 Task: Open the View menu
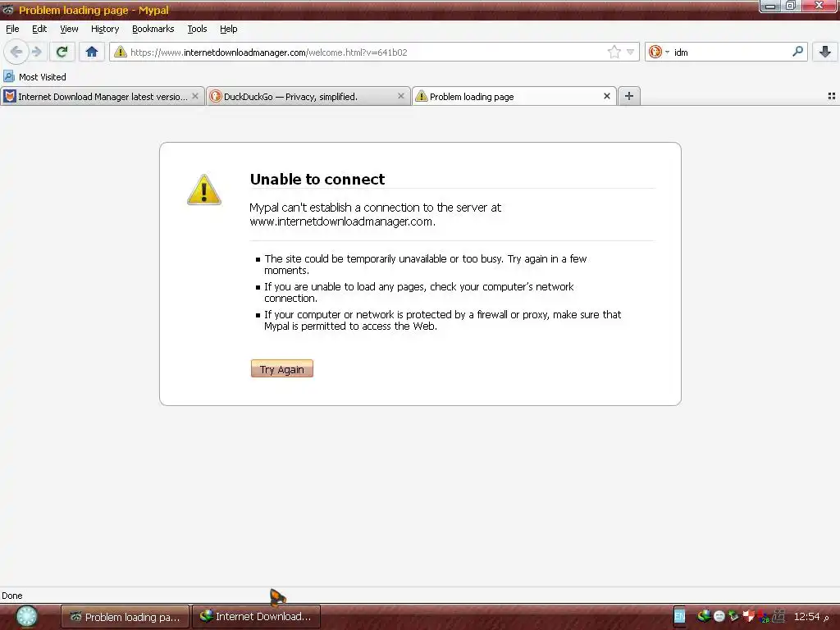point(69,29)
